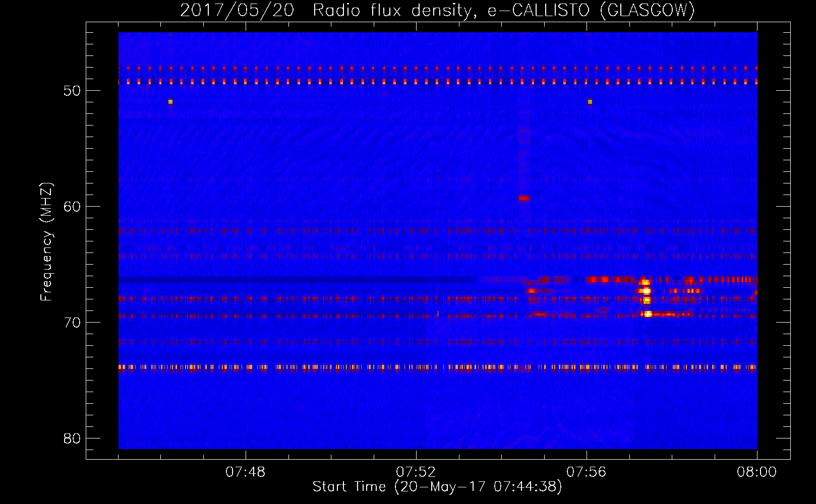This screenshot has height=504, width=816.
Task: Click the yellow spot at 51 MHz near 07:56
Action: pyautogui.click(x=590, y=102)
